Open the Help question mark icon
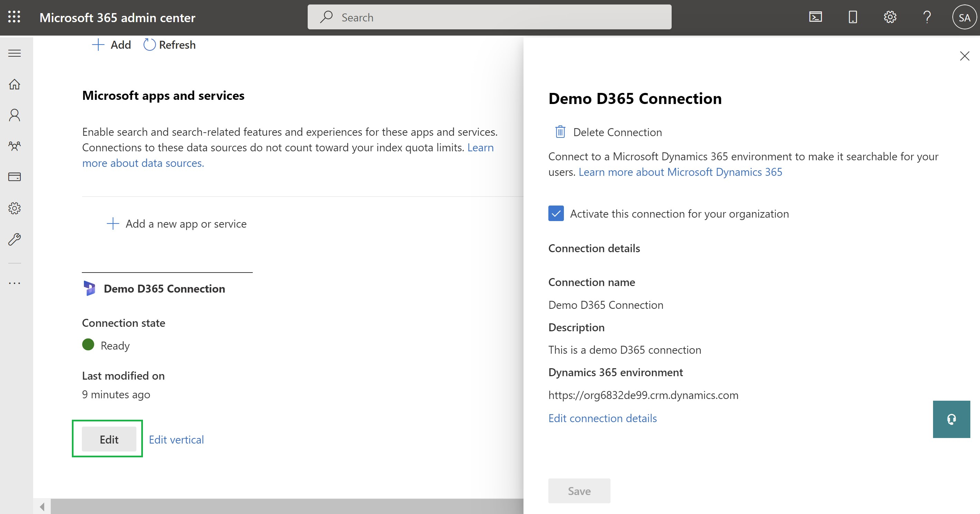The height and width of the screenshot is (514, 980). coord(927,17)
